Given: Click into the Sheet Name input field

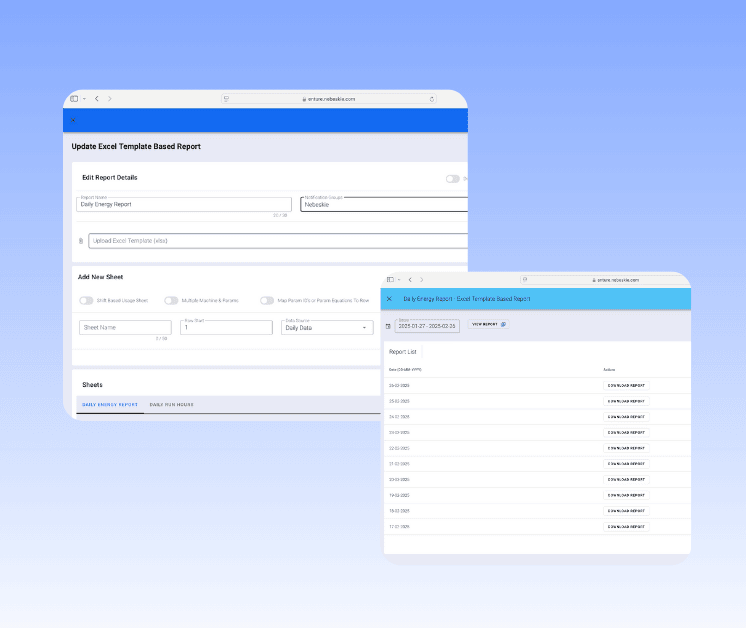Looking at the screenshot, I should pos(125,327).
